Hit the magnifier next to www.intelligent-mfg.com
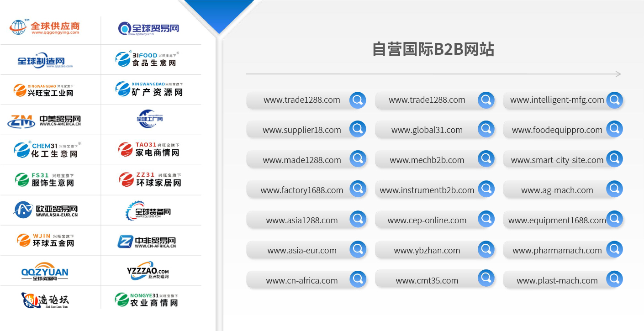The width and height of the screenshot is (644, 331). [x=615, y=100]
